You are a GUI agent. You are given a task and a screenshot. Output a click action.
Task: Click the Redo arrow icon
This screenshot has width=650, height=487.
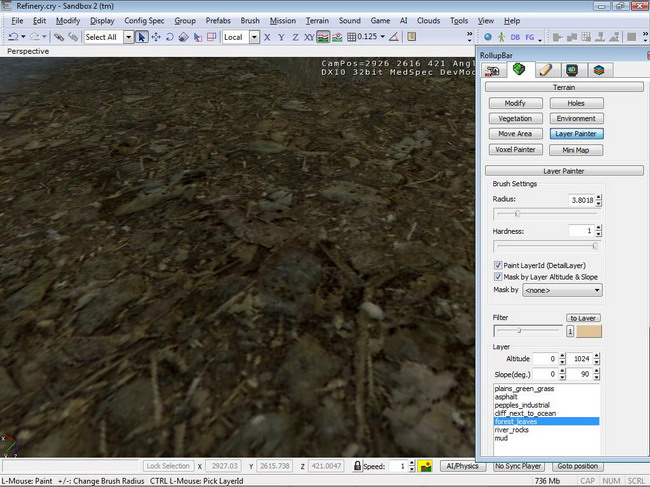click(x=34, y=37)
